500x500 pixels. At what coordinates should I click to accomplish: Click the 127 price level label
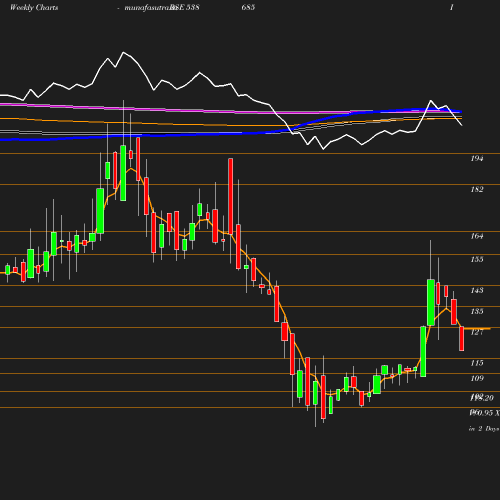pyautogui.click(x=477, y=332)
